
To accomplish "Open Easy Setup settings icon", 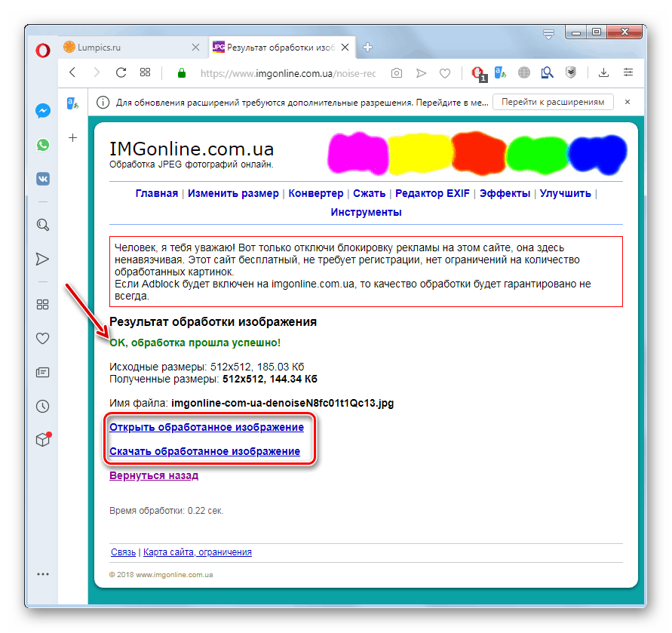I will coord(628,72).
